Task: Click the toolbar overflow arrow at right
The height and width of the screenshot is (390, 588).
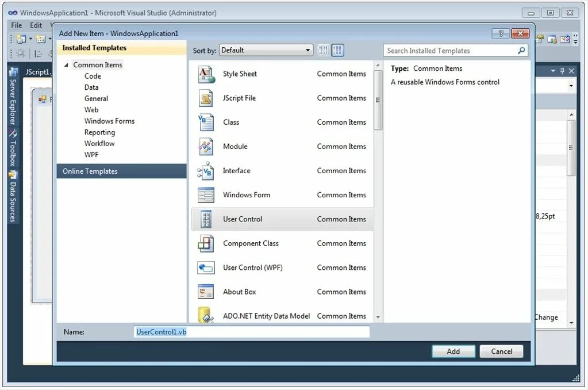Action: point(575,39)
